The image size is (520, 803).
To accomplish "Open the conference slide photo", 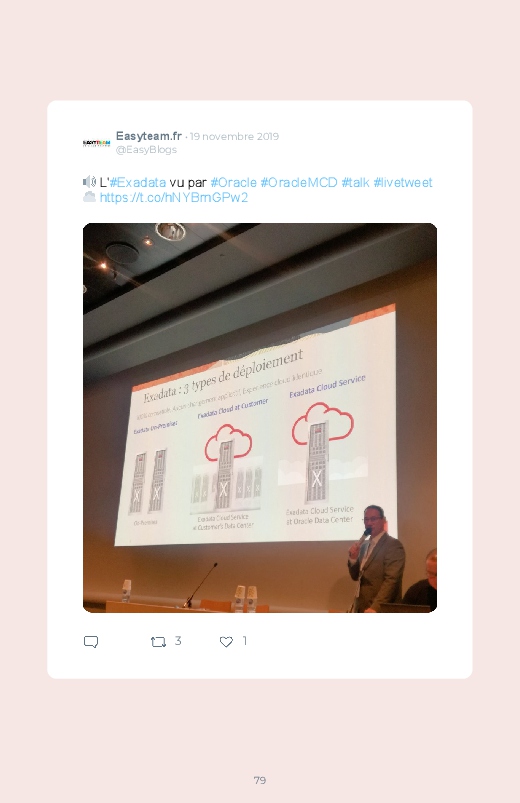I will [x=260, y=418].
